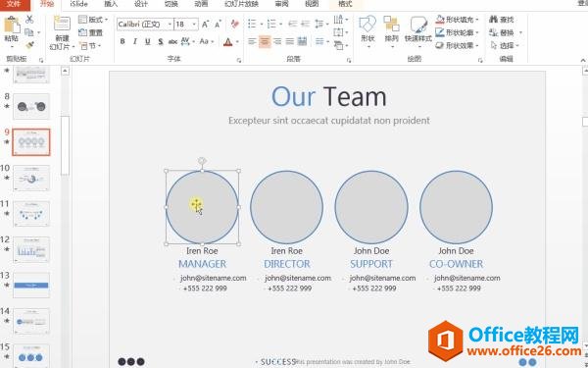Open Shape Effects (形状效果) dropdown
This screenshot has width=588, height=368.
(x=458, y=46)
